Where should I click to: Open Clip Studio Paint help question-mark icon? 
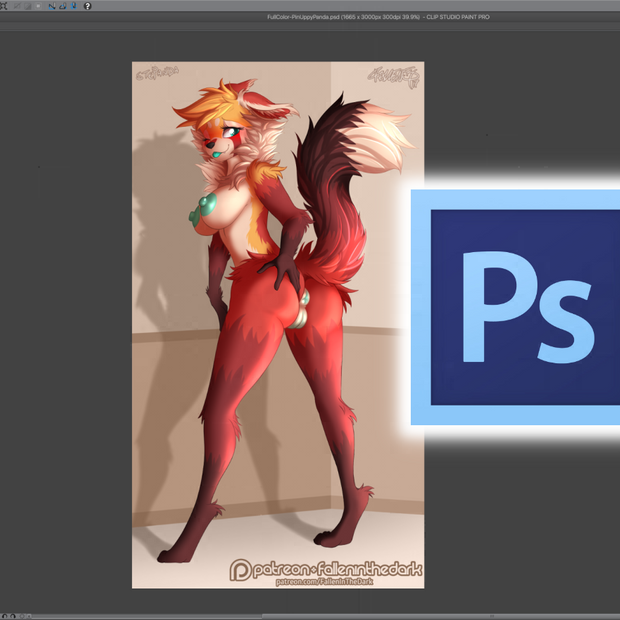tap(88, 6)
